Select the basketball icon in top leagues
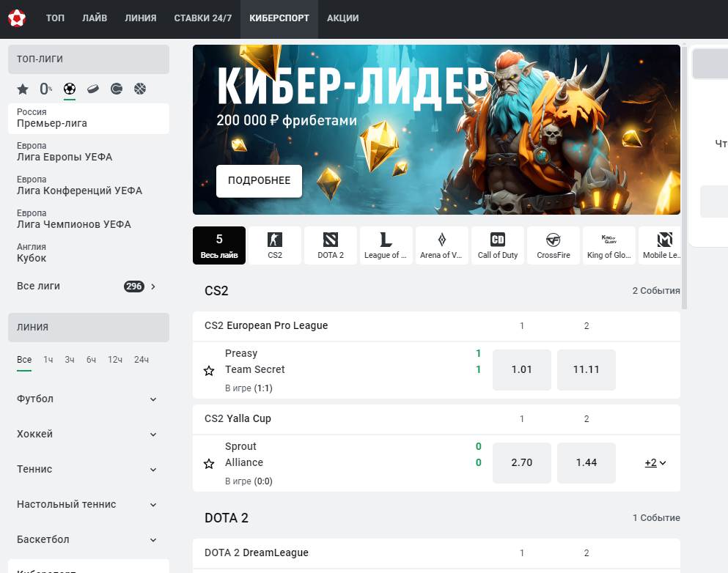This screenshot has height=573, width=728. tap(140, 89)
